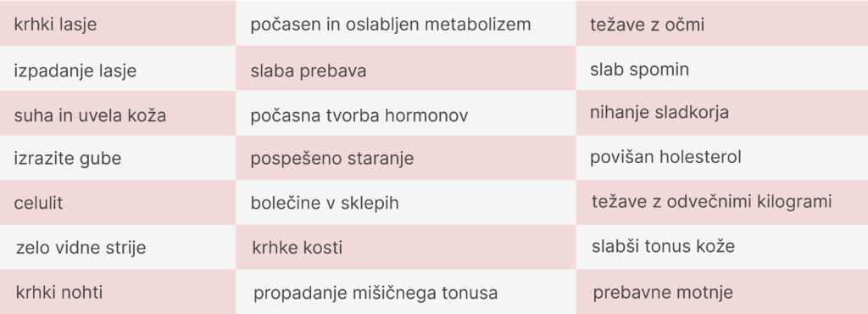
Task: Select the 'prebavne motnje' cell
Action: click(x=722, y=292)
